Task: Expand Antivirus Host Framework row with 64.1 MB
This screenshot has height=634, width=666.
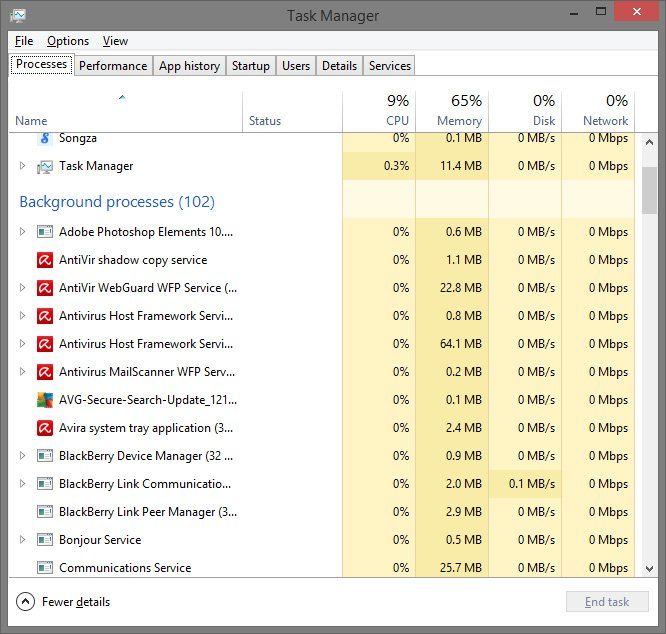Action: [23, 344]
